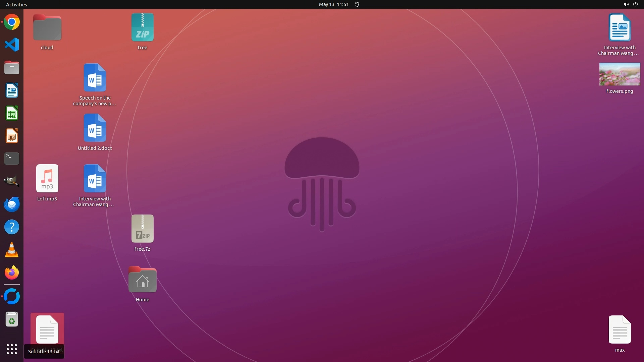Show Applications grid button

pyautogui.click(x=12, y=349)
